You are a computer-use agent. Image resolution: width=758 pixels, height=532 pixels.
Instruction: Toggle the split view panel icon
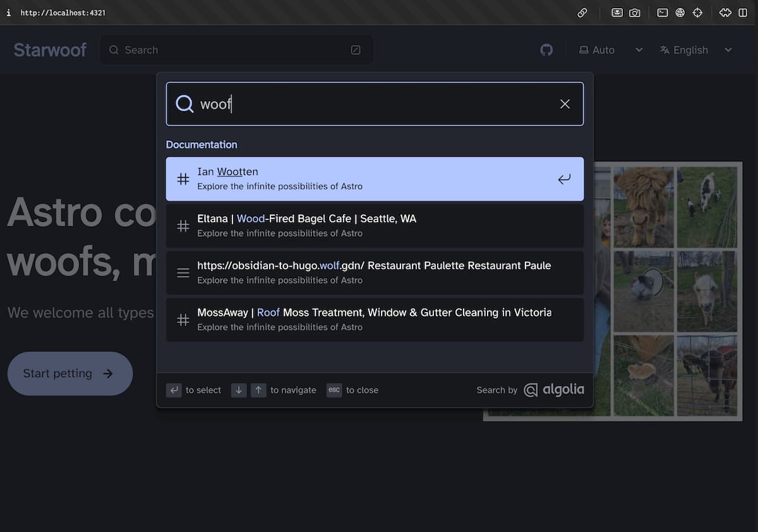click(743, 13)
